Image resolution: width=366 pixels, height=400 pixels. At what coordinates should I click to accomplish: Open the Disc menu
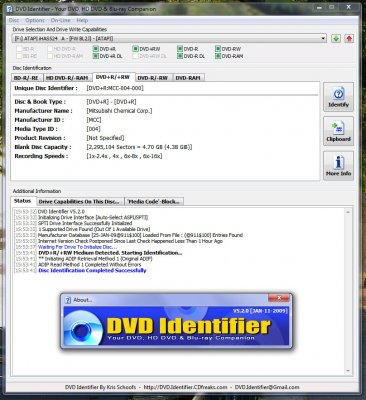coord(14,20)
